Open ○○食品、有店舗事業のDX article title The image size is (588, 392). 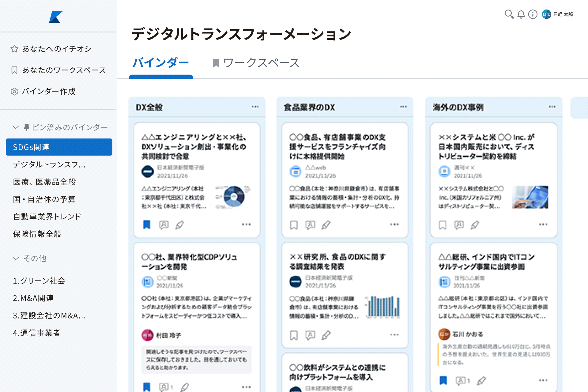click(338, 147)
